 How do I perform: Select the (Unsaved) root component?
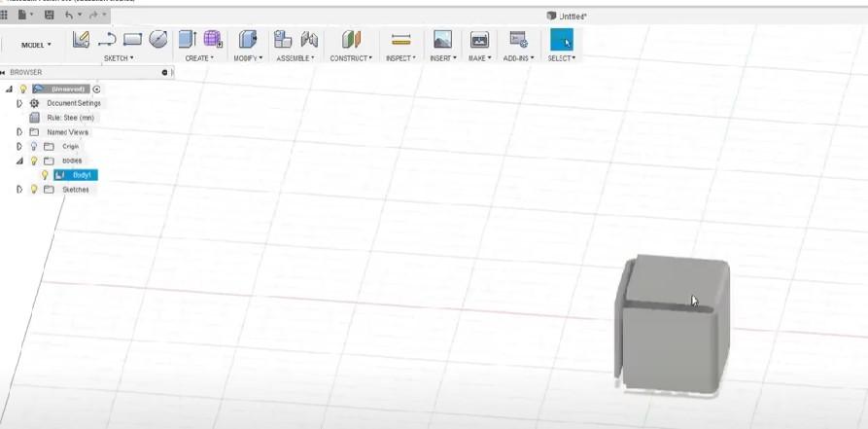click(x=61, y=89)
